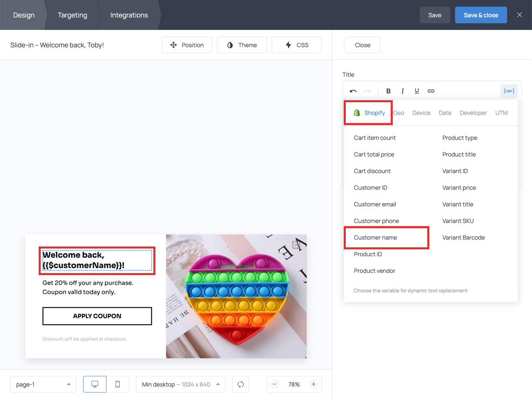The width and height of the screenshot is (532, 399).
Task: Insert a hyperlink using the link icon
Action: click(431, 91)
